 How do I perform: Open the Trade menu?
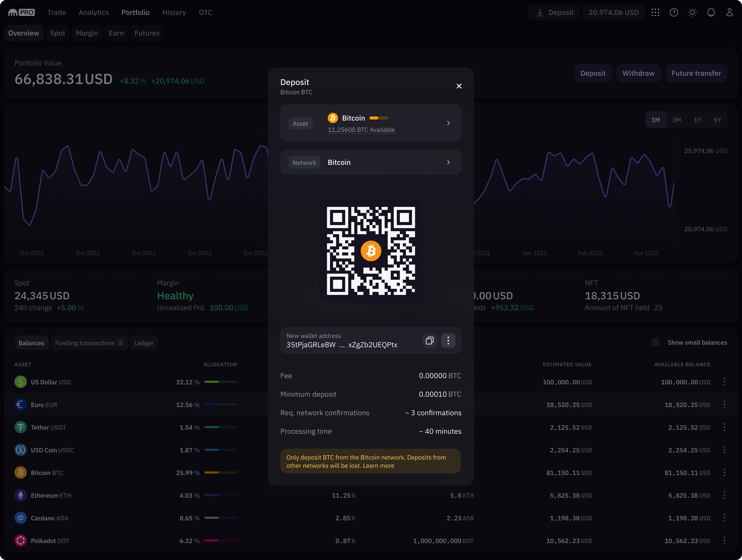[x=57, y=12]
